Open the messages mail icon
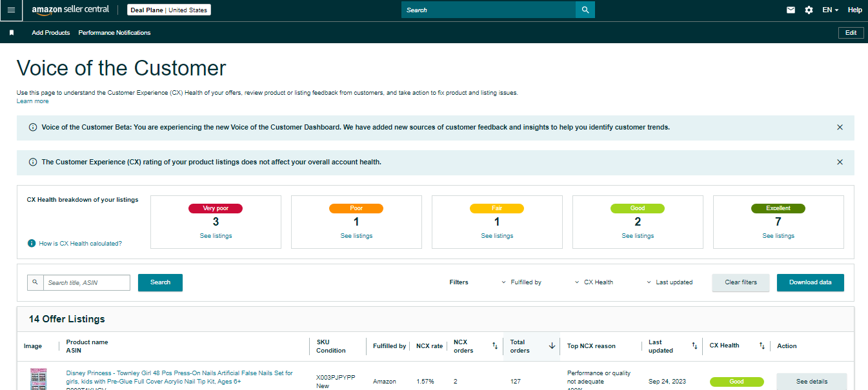The height and width of the screenshot is (390, 868). [x=791, y=10]
